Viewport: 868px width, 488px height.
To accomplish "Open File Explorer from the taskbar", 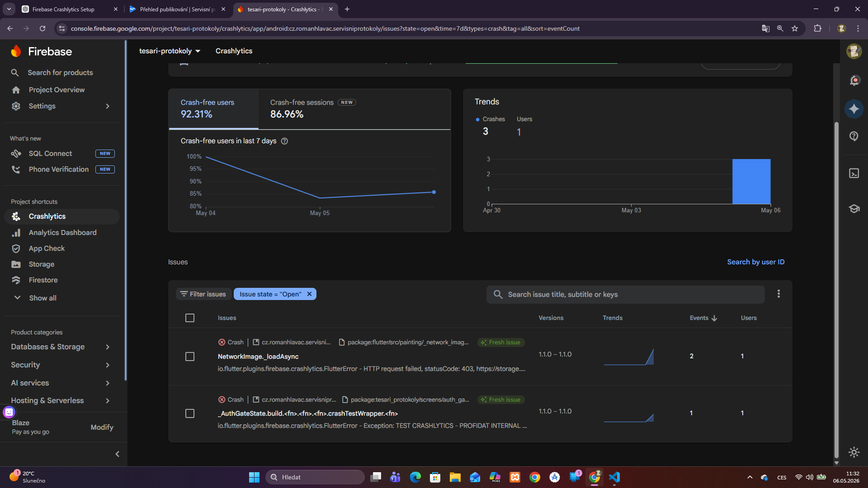I will point(455,477).
